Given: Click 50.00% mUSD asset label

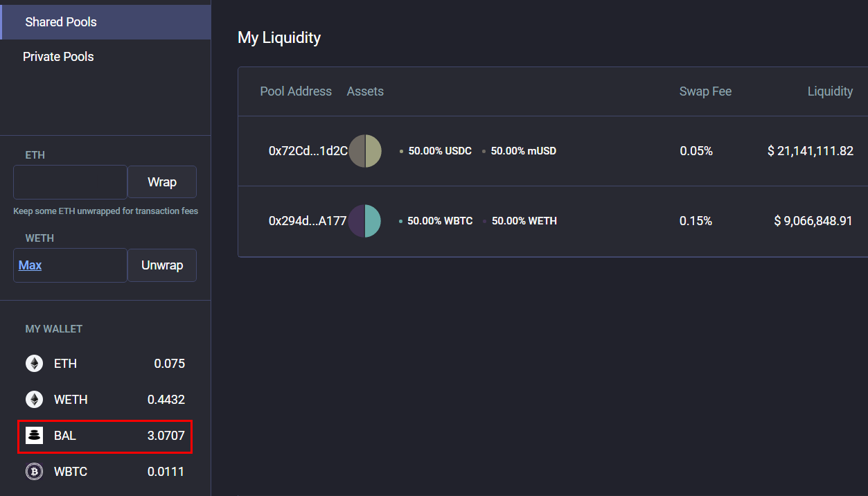Looking at the screenshot, I should (x=524, y=151).
